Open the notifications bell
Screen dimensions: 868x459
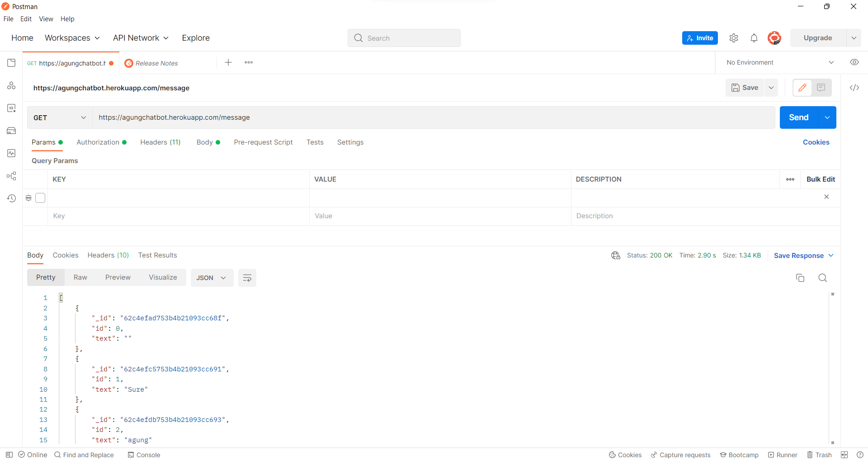pyautogui.click(x=754, y=38)
